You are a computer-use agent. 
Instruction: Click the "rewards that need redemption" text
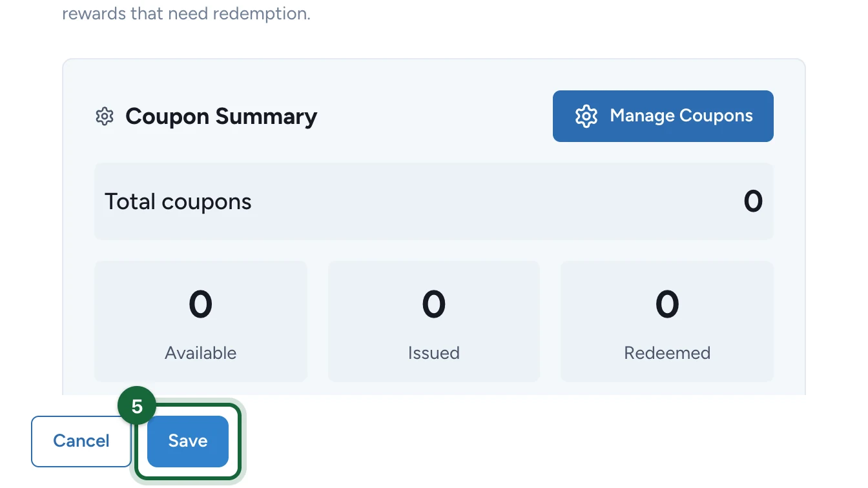point(186,14)
